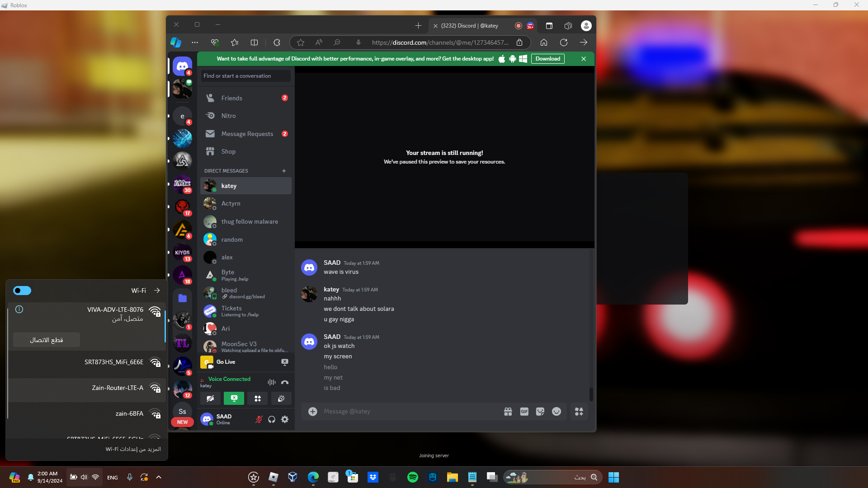Show VIVA-ADV-LTE-8076 network properties info
The image size is (868, 488).
(19, 310)
